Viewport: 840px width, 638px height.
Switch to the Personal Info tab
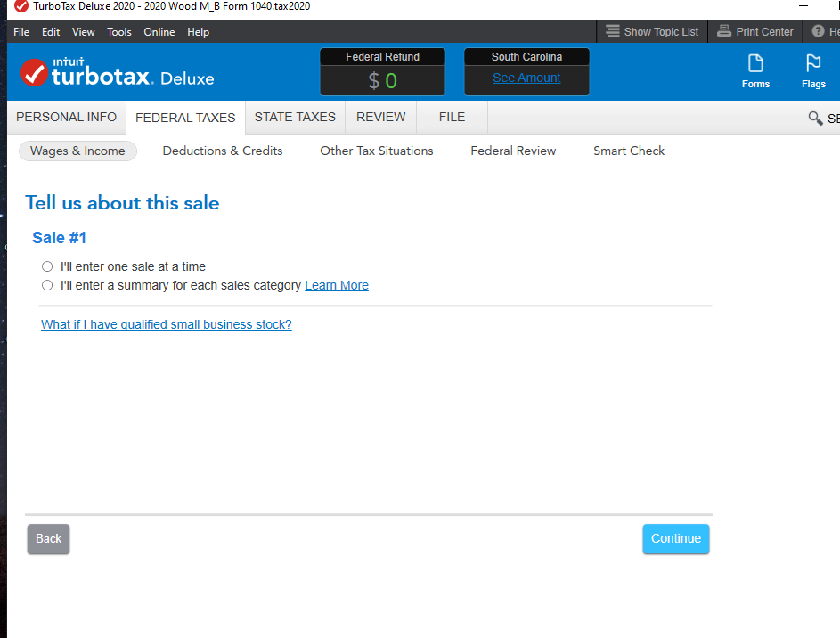click(67, 117)
